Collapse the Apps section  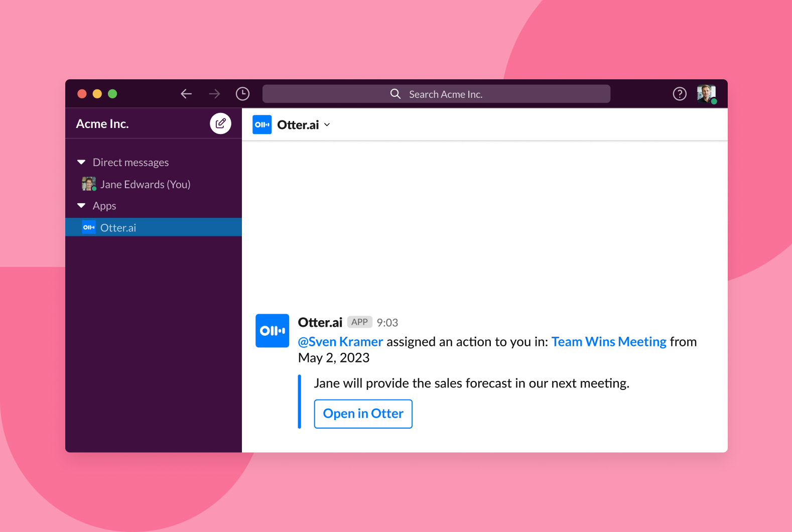(81, 206)
